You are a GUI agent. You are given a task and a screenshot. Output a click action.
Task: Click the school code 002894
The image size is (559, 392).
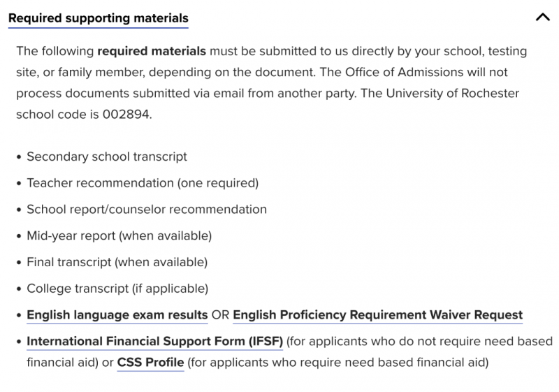click(126, 115)
